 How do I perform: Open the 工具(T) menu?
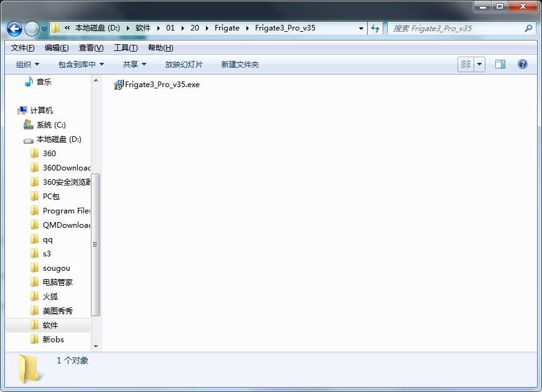pyautogui.click(x=125, y=48)
